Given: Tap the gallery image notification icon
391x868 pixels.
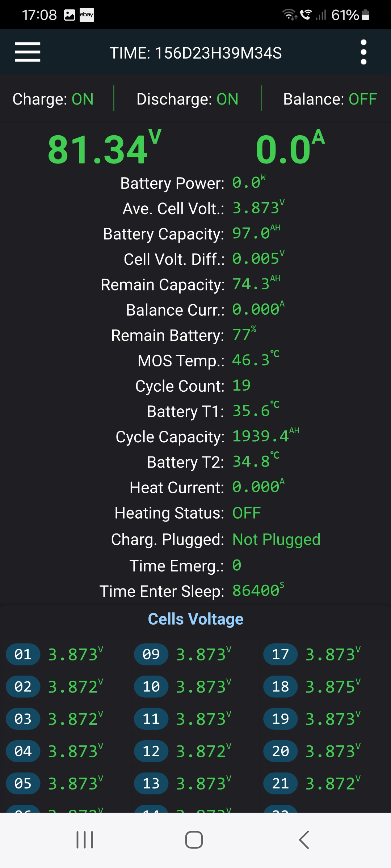Looking at the screenshot, I should (70, 15).
